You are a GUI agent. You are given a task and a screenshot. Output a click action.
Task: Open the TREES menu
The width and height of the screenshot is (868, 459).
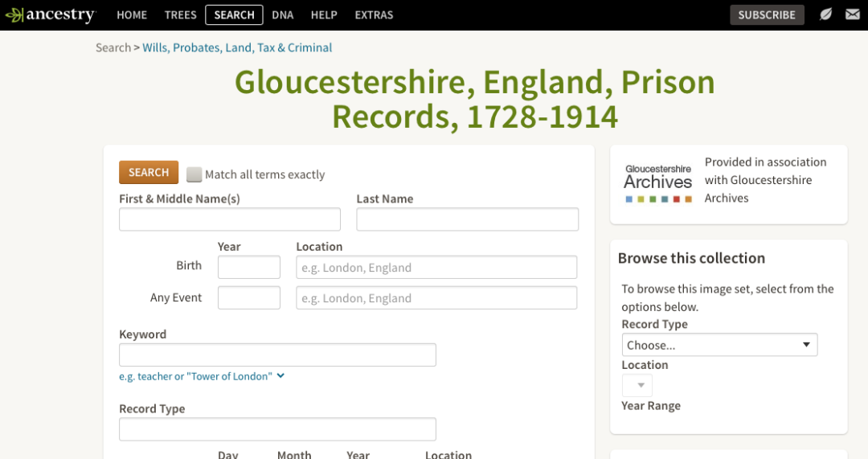pos(180,14)
